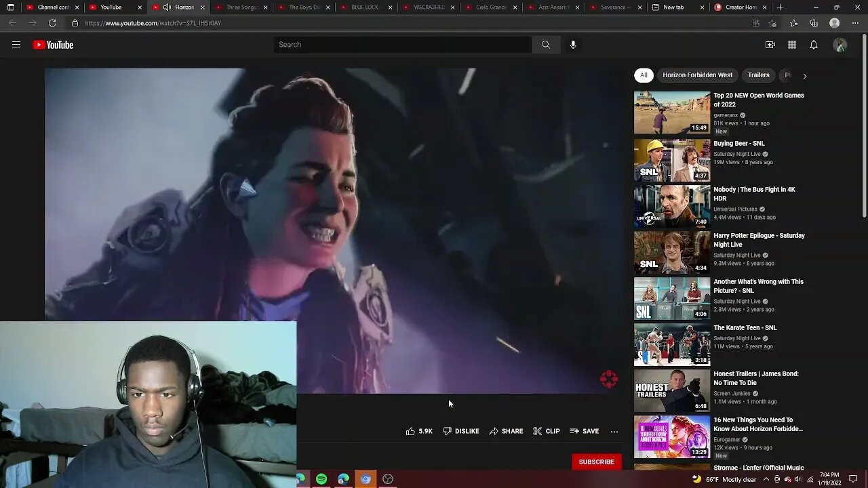The image size is (868, 488).
Task: Open Spotify from the taskbar
Action: (x=321, y=479)
